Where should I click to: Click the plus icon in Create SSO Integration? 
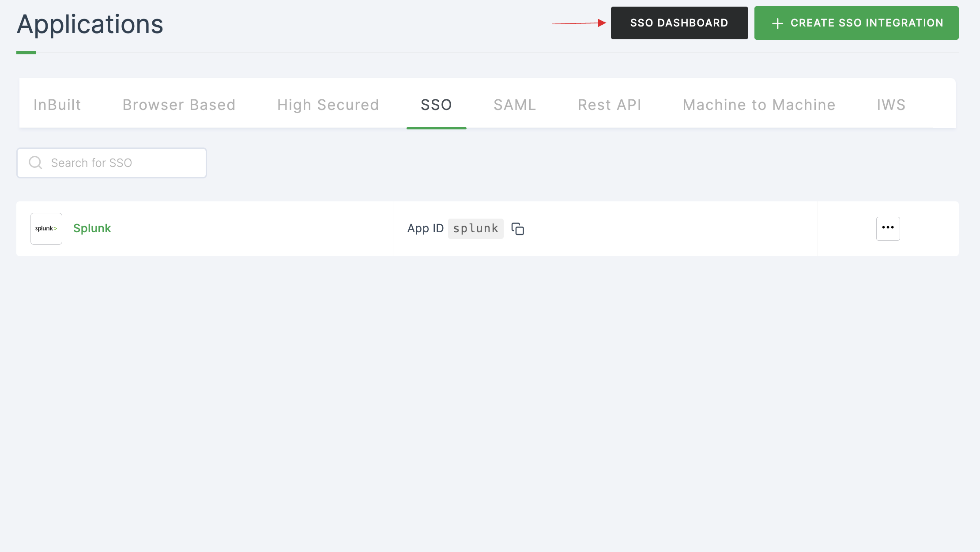pos(777,23)
